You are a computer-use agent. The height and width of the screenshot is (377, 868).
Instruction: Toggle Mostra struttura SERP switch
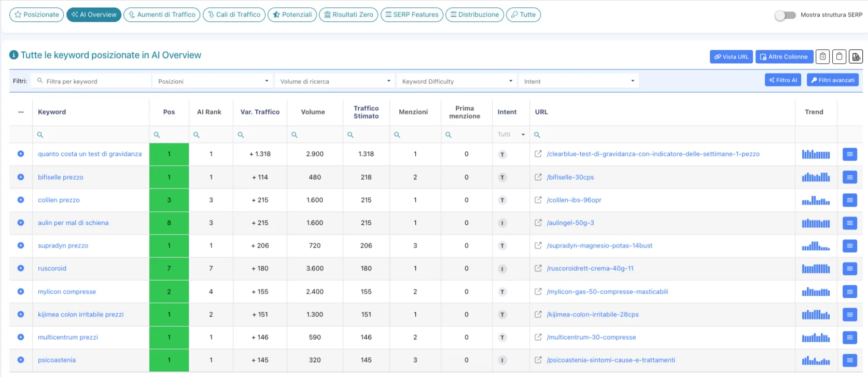tap(785, 15)
